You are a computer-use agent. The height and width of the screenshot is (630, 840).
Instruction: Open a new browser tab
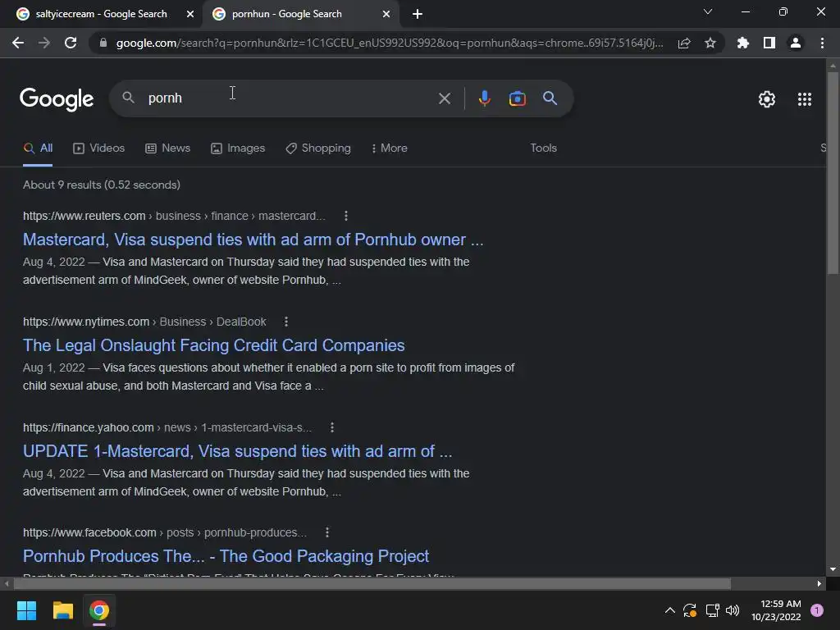coord(418,14)
